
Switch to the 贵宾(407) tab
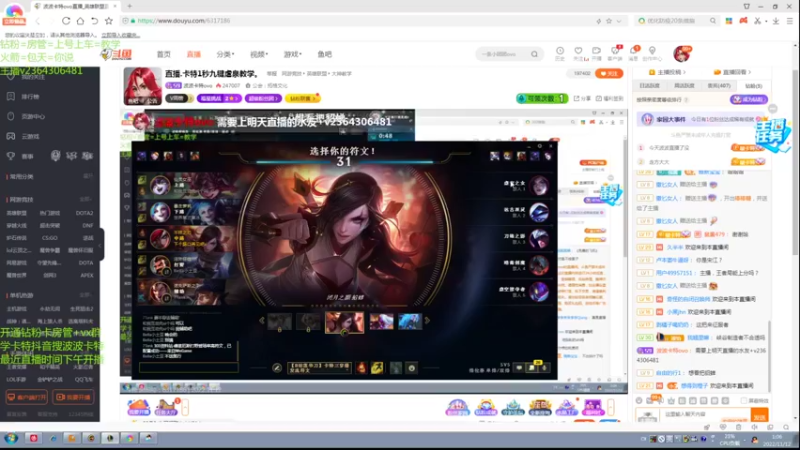pos(719,86)
